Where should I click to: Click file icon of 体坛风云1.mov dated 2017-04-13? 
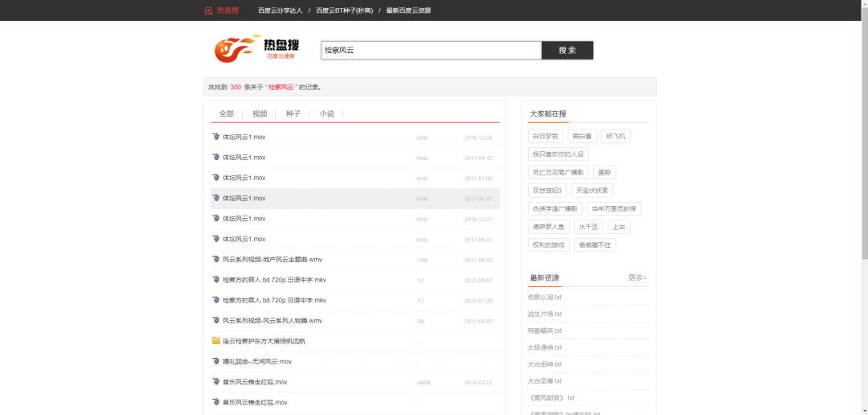coord(216,158)
